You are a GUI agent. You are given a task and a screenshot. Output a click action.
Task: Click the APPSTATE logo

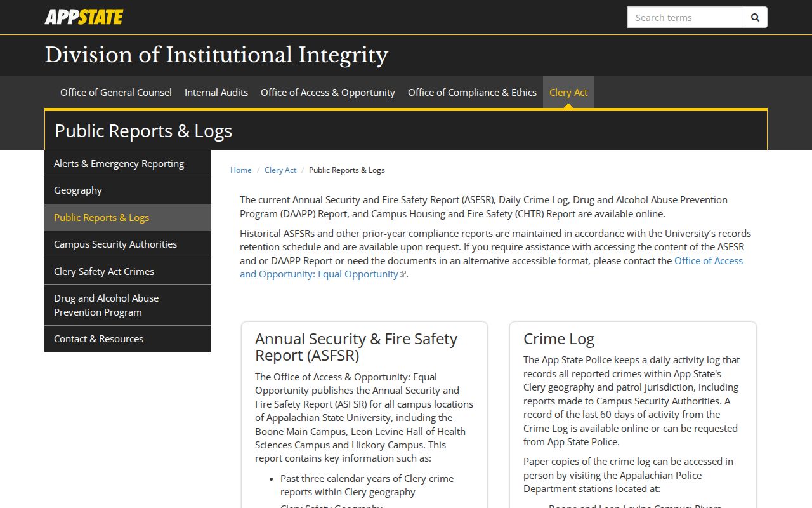(84, 17)
